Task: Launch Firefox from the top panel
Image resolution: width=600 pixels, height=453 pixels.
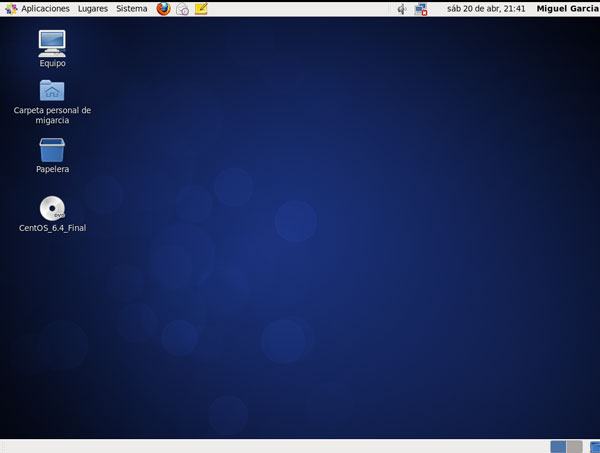Action: coord(163,8)
